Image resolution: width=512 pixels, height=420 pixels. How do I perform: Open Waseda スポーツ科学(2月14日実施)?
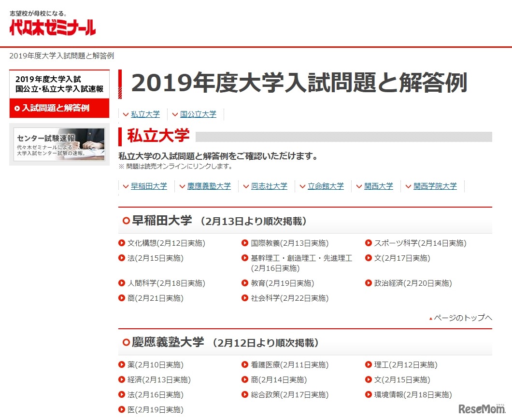pyautogui.click(x=420, y=243)
